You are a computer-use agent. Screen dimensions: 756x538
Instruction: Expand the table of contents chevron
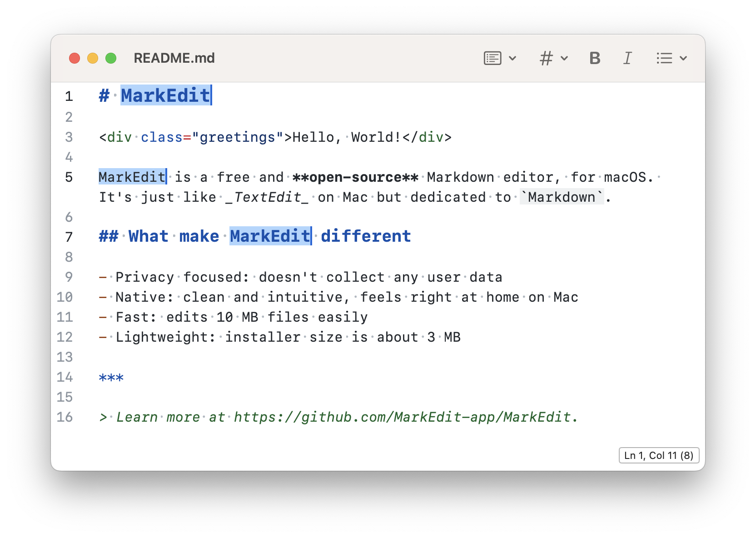point(512,58)
